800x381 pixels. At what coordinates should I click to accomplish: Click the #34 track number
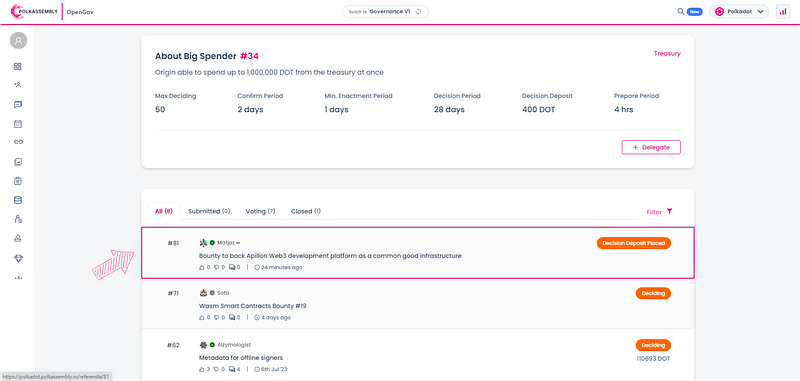click(x=249, y=56)
